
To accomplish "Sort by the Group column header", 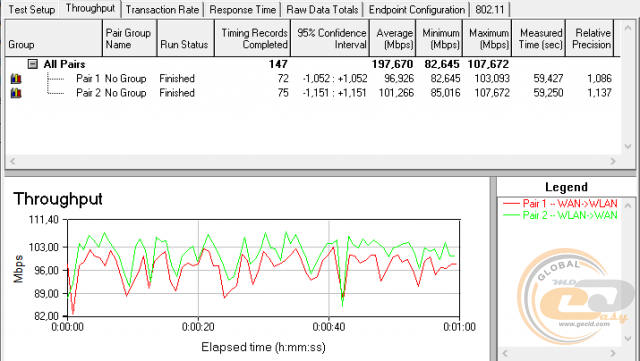I will pos(53,38).
